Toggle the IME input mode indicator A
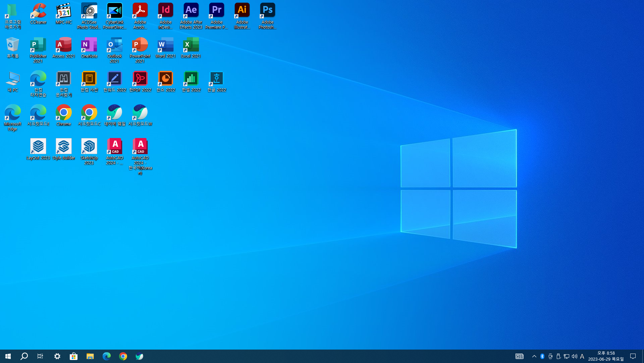The width and height of the screenshot is (644, 363). click(x=582, y=356)
